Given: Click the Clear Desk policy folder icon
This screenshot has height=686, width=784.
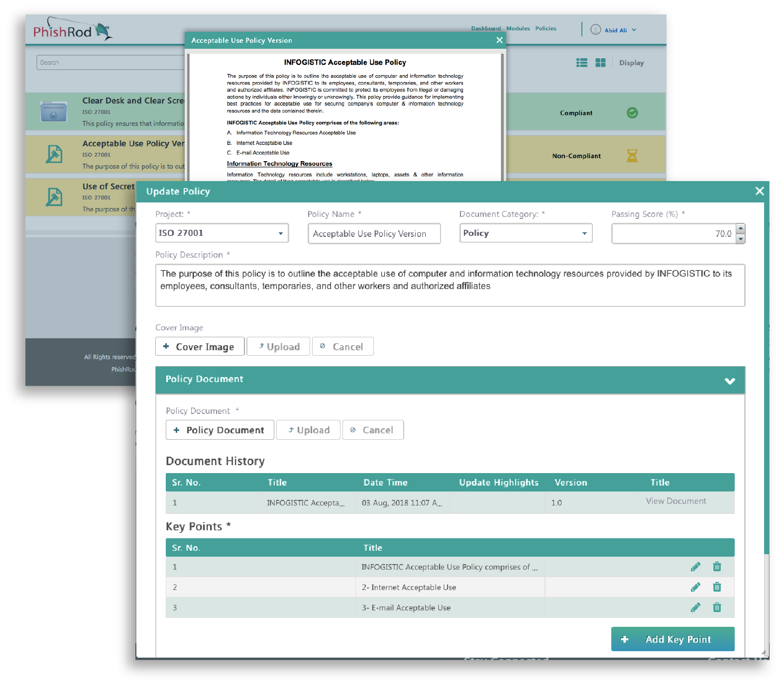Looking at the screenshot, I should pyautogui.click(x=53, y=111).
